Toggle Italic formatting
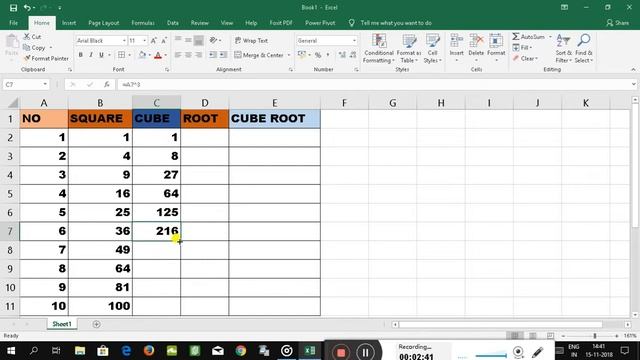Image resolution: width=640 pixels, height=360 pixels. coord(91,55)
